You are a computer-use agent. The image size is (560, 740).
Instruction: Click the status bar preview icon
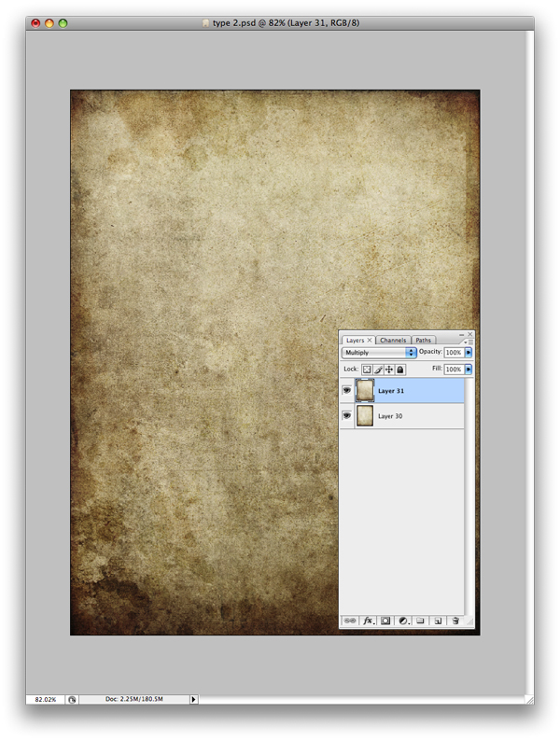72,698
